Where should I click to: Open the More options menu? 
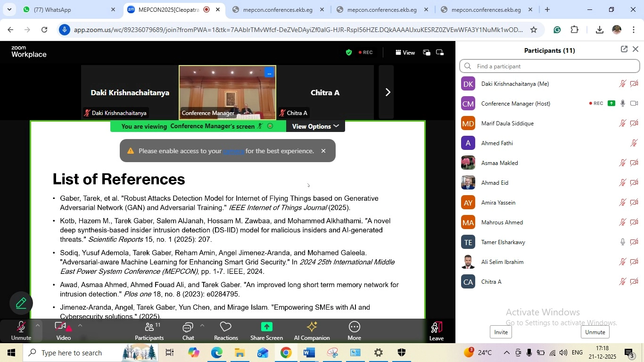(x=354, y=331)
